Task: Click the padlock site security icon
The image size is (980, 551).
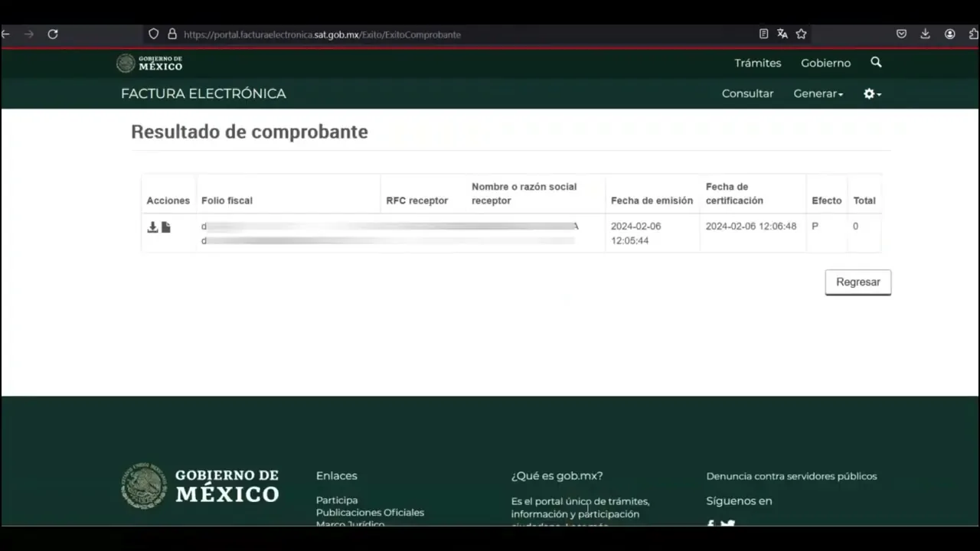Action: (172, 34)
